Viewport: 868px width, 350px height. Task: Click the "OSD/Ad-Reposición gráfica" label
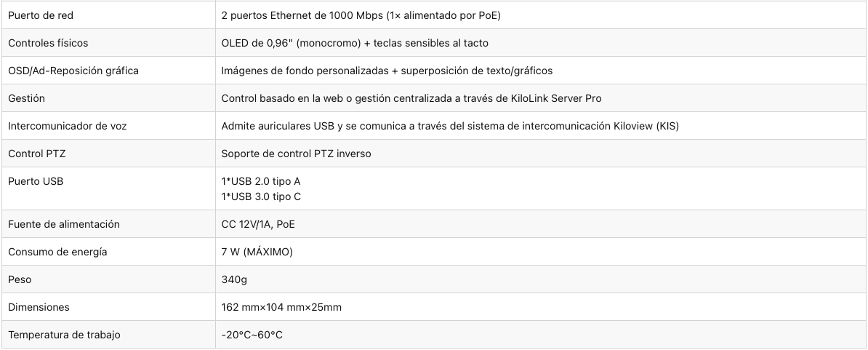73,71
